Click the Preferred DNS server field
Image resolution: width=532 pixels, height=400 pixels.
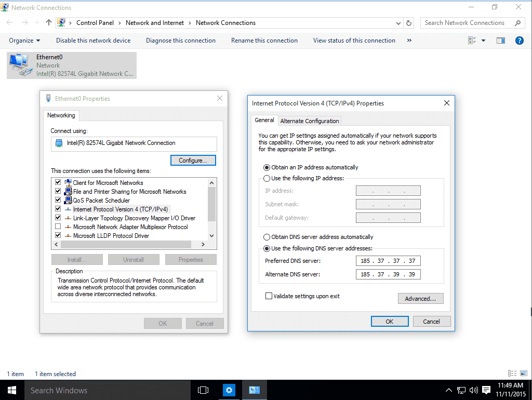click(x=388, y=261)
